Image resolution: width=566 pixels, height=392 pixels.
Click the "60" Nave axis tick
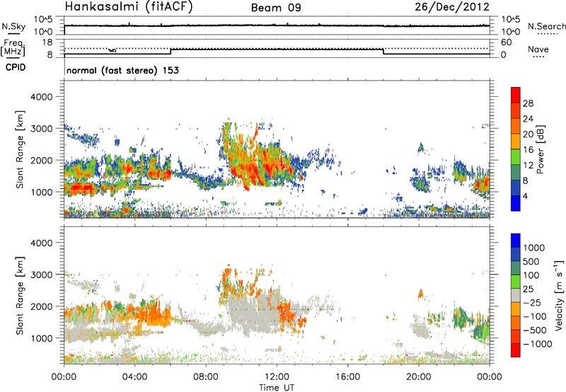pyautogui.click(x=506, y=42)
